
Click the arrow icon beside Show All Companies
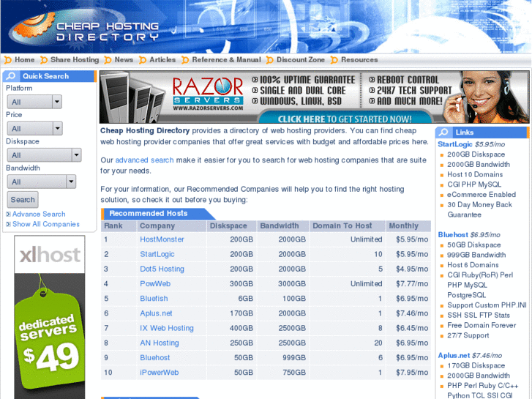coord(8,224)
